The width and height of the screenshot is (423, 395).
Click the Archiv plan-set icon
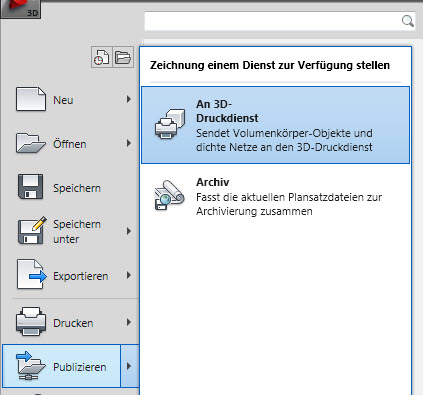169,195
